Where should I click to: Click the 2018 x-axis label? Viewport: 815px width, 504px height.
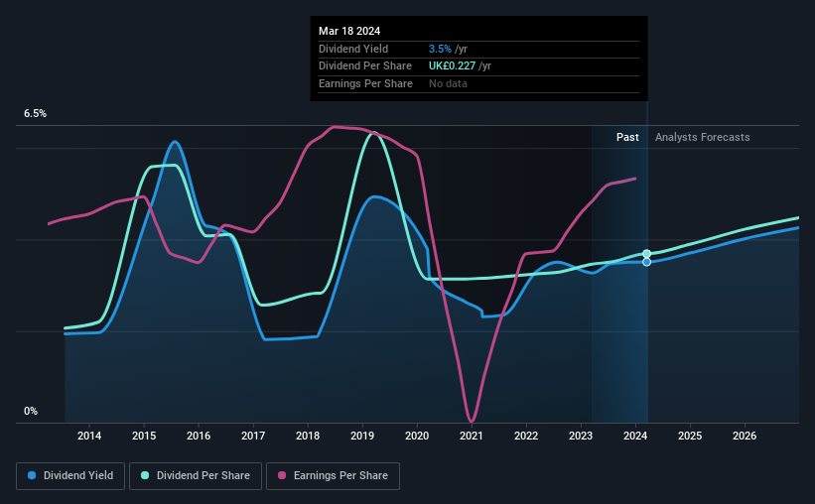tap(308, 436)
